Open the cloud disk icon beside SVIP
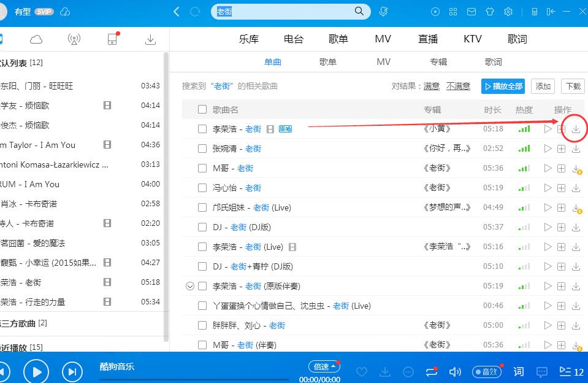This screenshot has height=383, width=588. pyautogui.click(x=65, y=12)
